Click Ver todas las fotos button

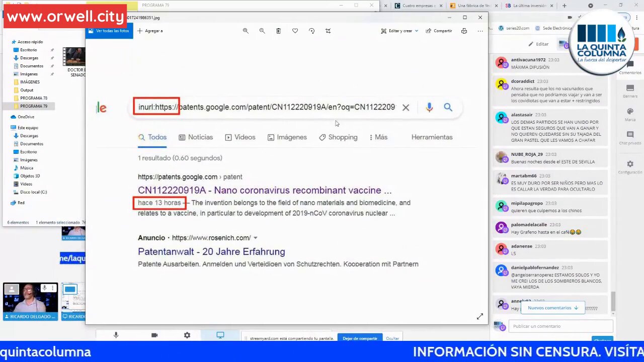tap(109, 31)
